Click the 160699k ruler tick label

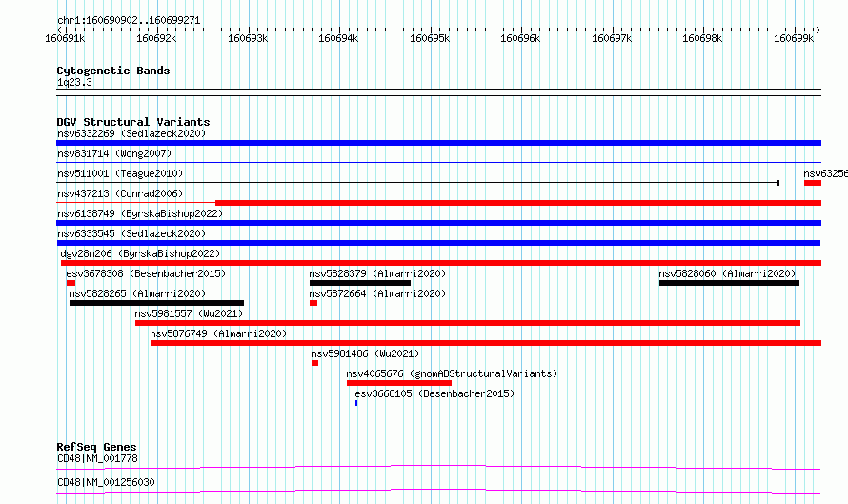click(x=794, y=38)
